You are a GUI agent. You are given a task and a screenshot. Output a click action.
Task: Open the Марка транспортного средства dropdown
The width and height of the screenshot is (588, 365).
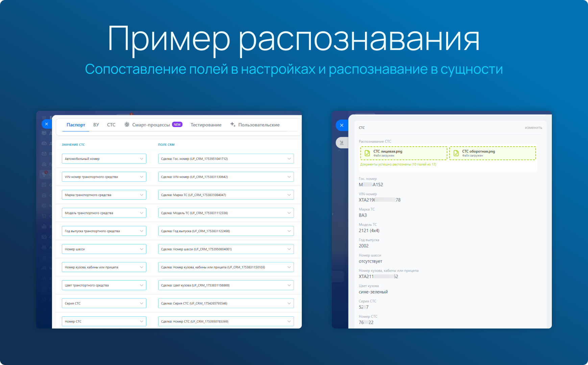[x=104, y=195]
